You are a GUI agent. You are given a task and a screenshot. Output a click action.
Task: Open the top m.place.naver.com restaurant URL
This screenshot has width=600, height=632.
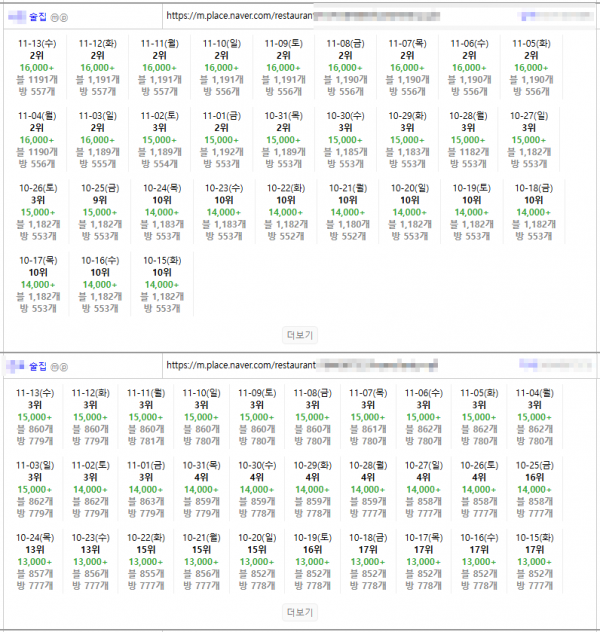click(x=240, y=17)
